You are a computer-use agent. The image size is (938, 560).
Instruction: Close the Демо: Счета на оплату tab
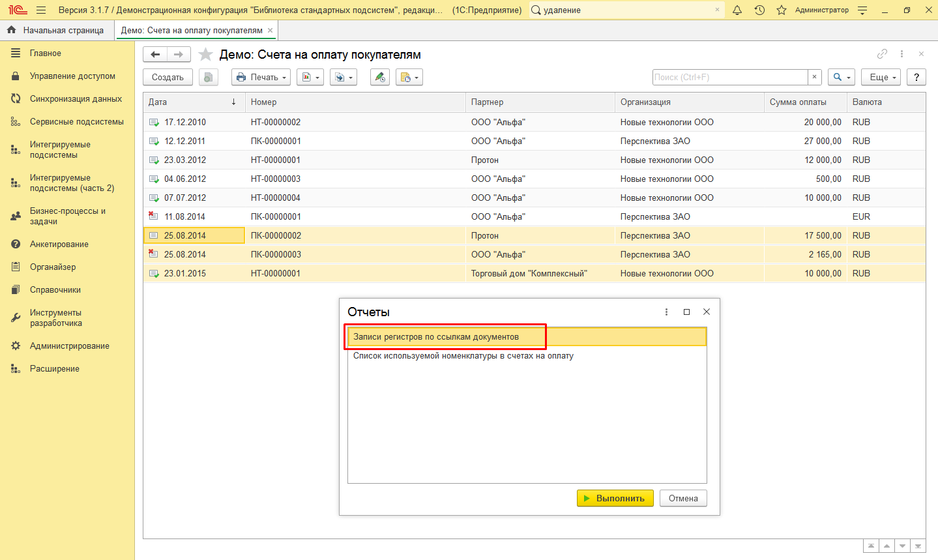pyautogui.click(x=270, y=30)
